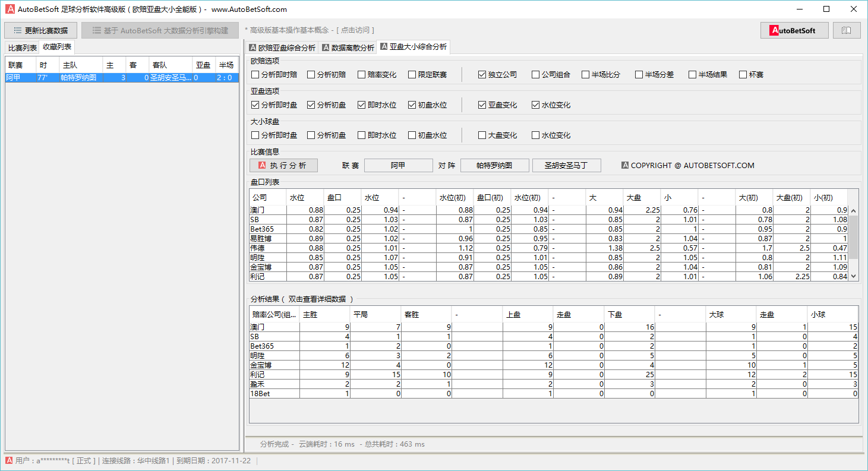The image size is (868, 471).
Task: Select SB row in 分析结果 table
Action: (x=554, y=337)
